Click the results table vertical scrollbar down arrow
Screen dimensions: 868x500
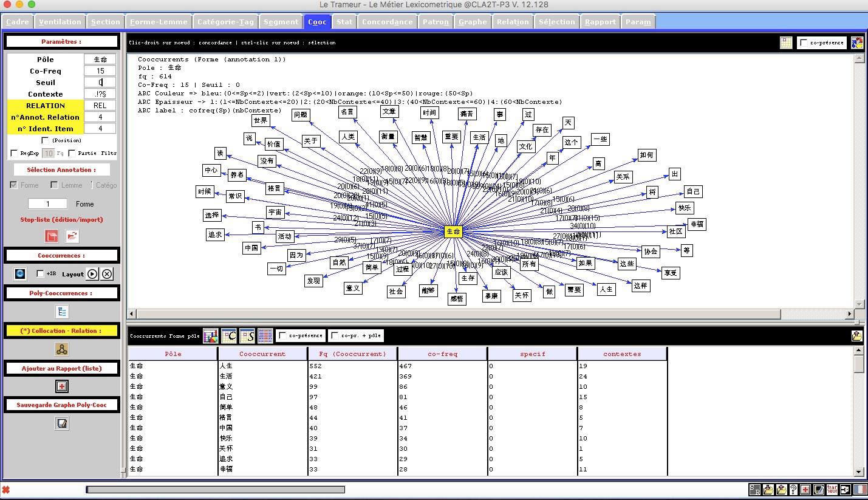859,472
